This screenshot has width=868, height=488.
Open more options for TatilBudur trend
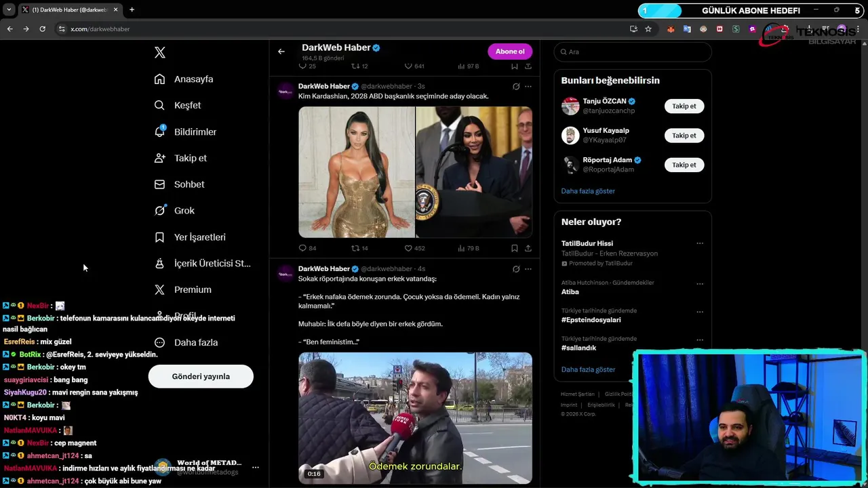tap(700, 243)
